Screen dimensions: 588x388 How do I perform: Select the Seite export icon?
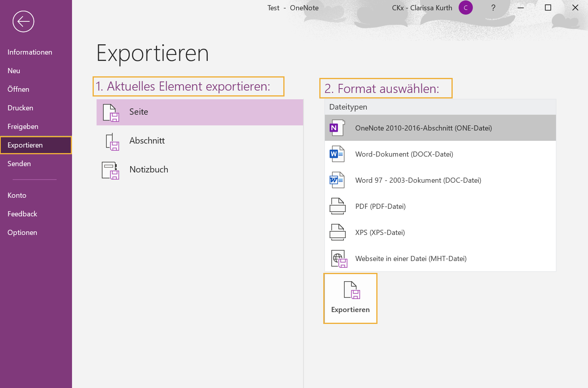pyautogui.click(x=111, y=112)
